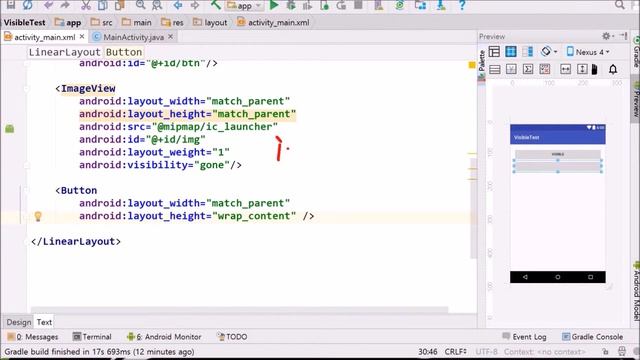
Task: Click the Synchronize icon in toolbar
Action: click(x=27, y=5)
